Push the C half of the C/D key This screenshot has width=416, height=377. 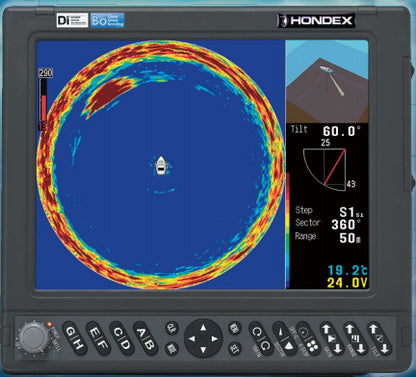(117, 332)
